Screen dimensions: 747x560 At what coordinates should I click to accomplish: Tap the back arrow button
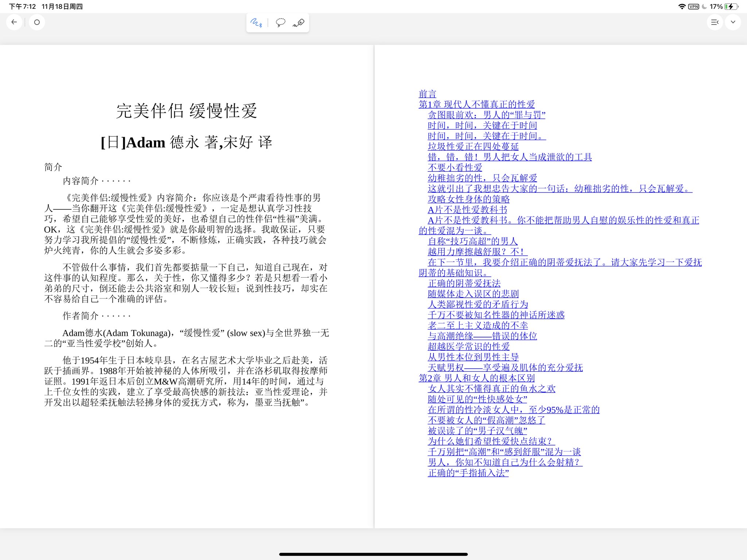(x=14, y=22)
